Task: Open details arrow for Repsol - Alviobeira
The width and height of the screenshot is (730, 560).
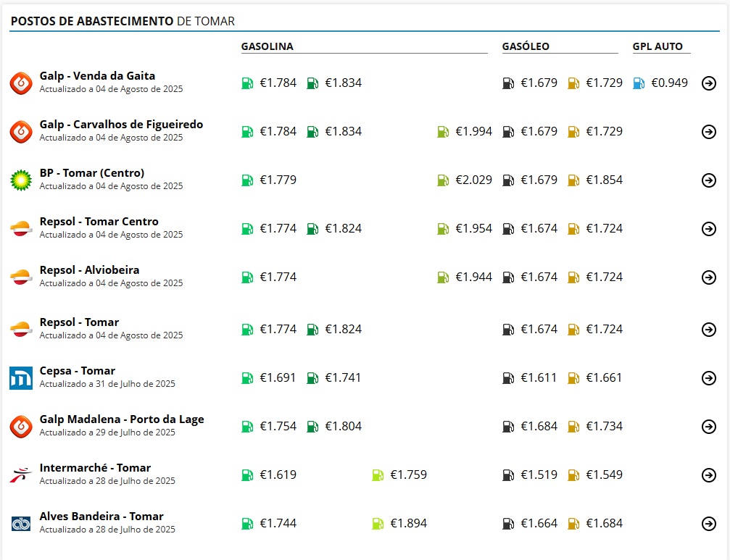Action: click(708, 277)
